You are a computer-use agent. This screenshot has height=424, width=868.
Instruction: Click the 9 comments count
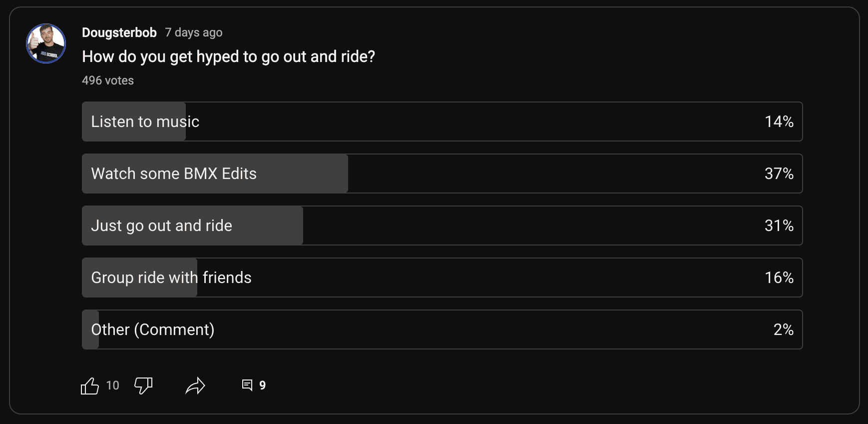pos(262,385)
